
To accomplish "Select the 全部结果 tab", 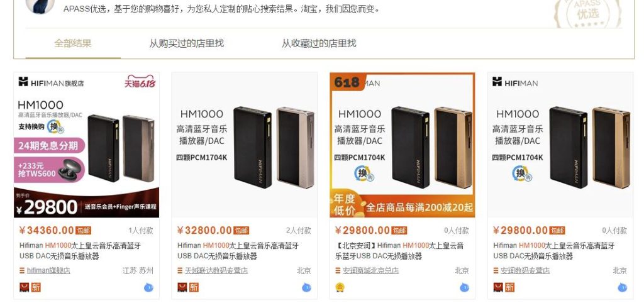I will [x=73, y=43].
